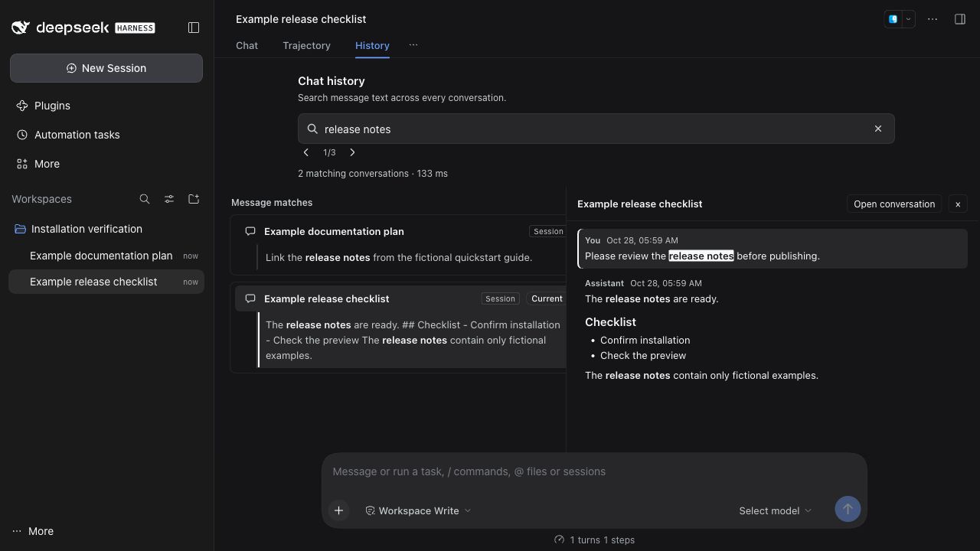Open Automation tasks
980x551 pixels.
coord(106,135)
